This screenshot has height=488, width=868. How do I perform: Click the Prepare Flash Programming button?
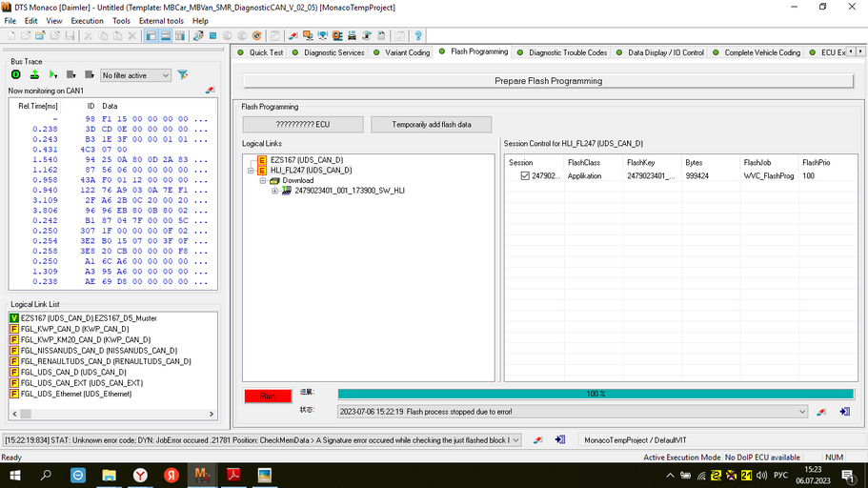548,81
